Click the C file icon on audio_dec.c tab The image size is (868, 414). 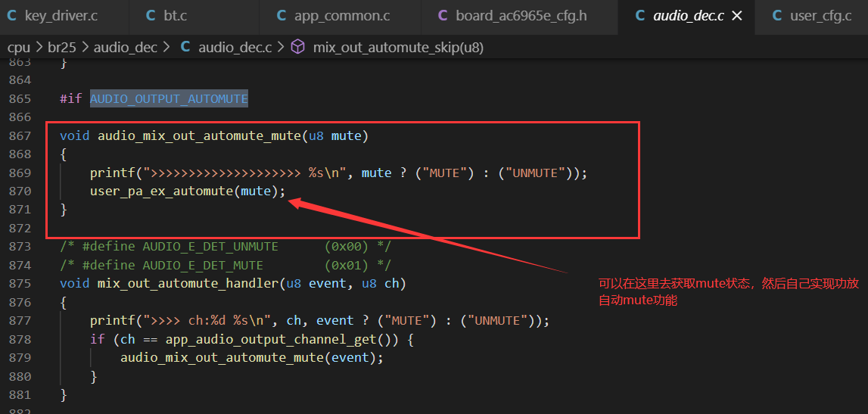tap(640, 16)
